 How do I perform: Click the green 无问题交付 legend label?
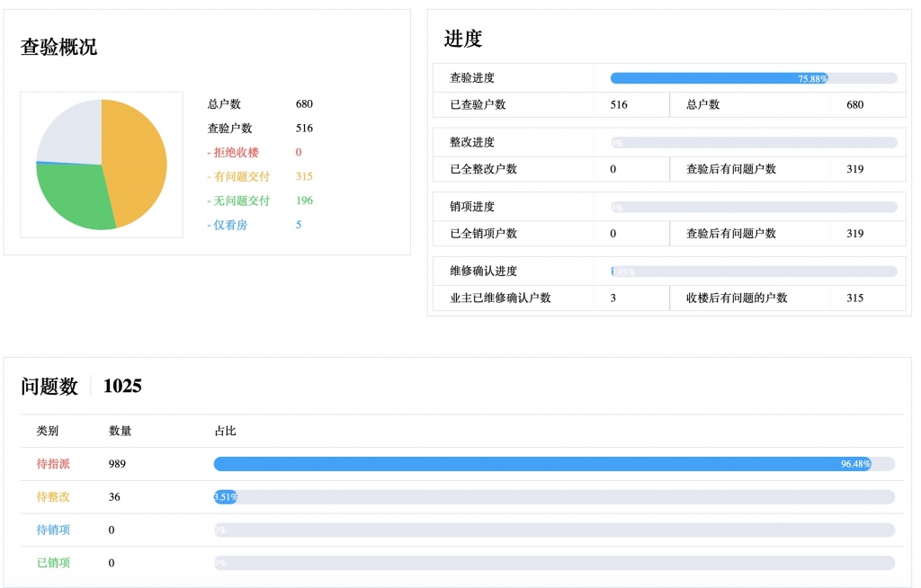click(x=238, y=200)
